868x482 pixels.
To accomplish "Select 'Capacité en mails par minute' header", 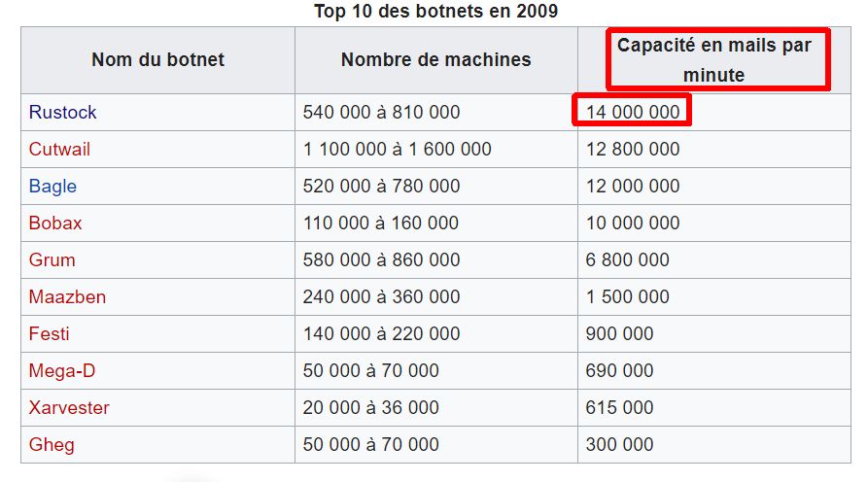I will pyautogui.click(x=714, y=60).
